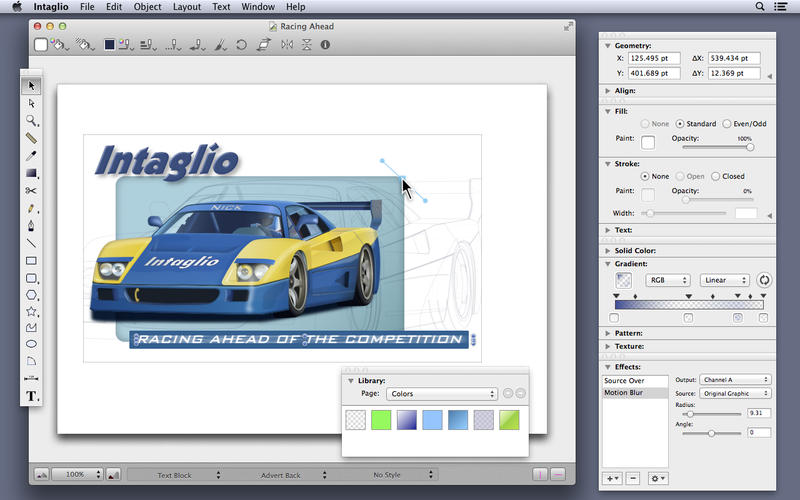Viewport: 800px width, 500px height.
Task: Open the Edit menu
Action: tap(114, 7)
